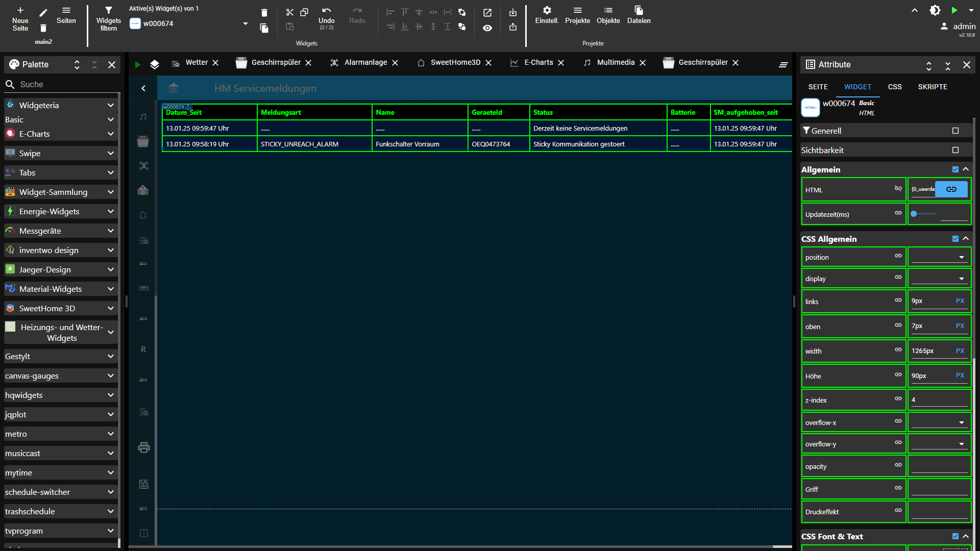Switch to the Wetter view tab
980x551 pixels.
click(x=196, y=62)
